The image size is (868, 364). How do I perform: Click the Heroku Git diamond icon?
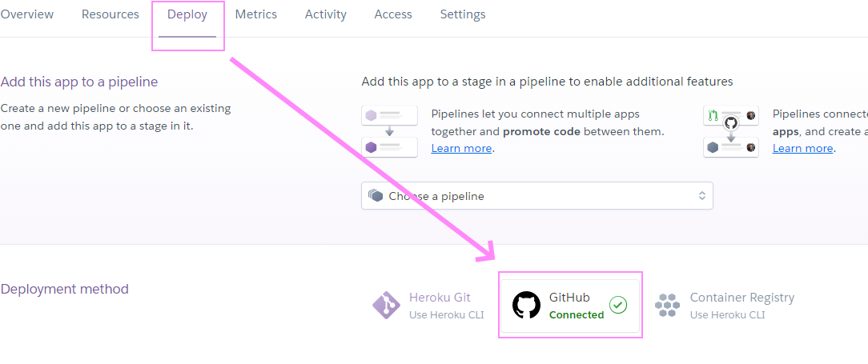click(386, 305)
